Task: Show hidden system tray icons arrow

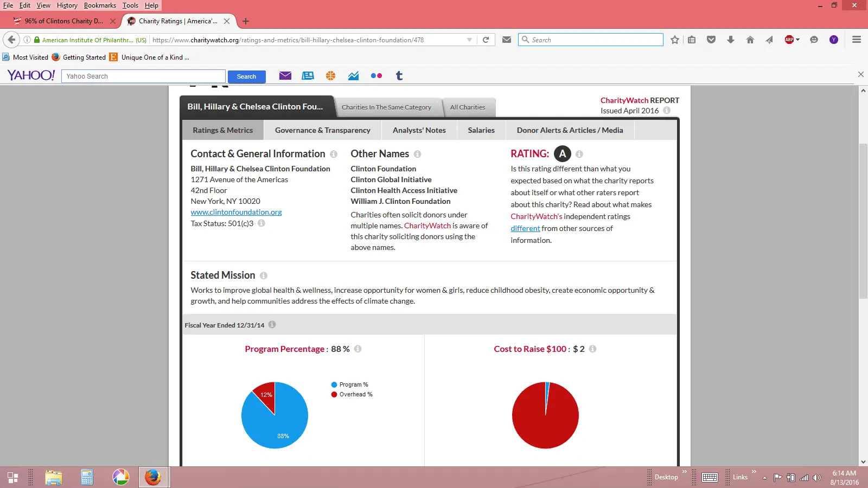Action: pyautogui.click(x=764, y=478)
